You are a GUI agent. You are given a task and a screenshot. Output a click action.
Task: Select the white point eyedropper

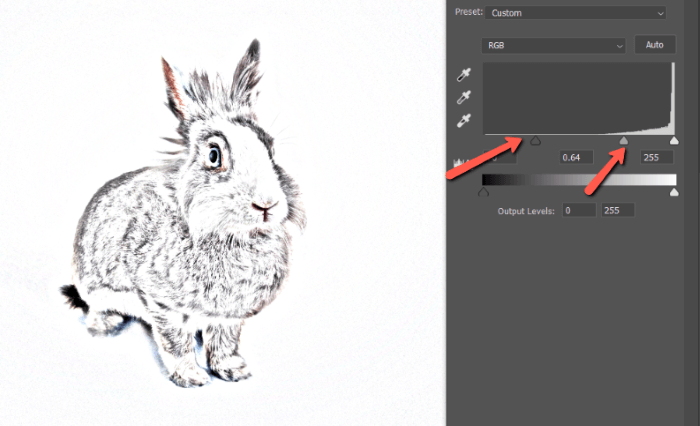pyautogui.click(x=463, y=121)
